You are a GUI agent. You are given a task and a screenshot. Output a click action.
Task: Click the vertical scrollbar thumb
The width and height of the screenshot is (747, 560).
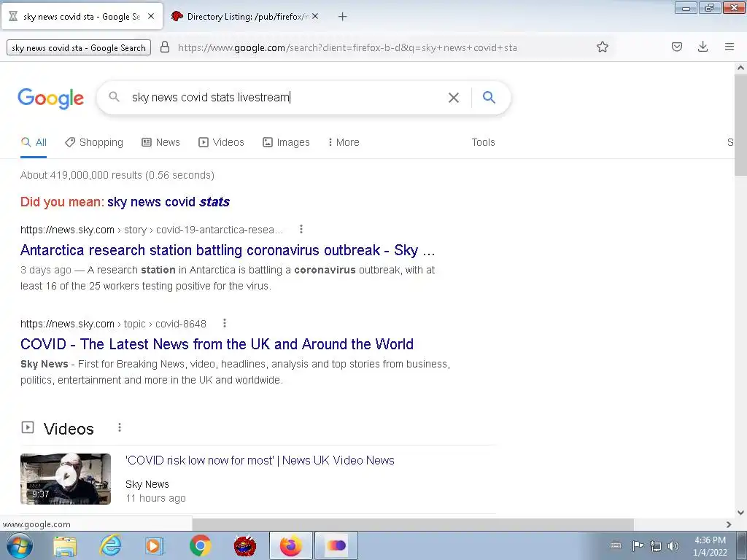741,125
